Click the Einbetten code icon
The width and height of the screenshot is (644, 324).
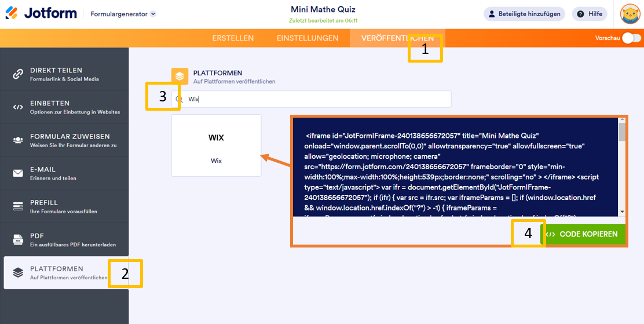click(17, 107)
